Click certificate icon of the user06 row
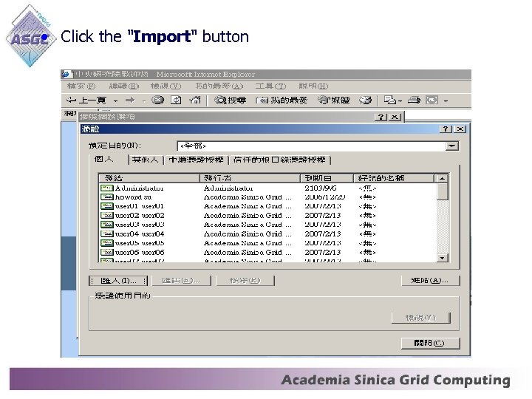532x399 pixels. [x=107, y=252]
